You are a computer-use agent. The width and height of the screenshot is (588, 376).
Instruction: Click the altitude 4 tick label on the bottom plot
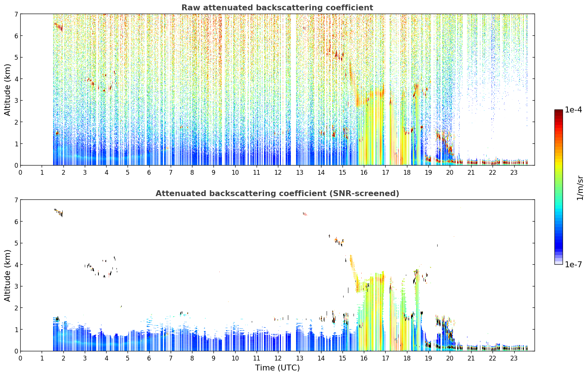click(x=16, y=265)
